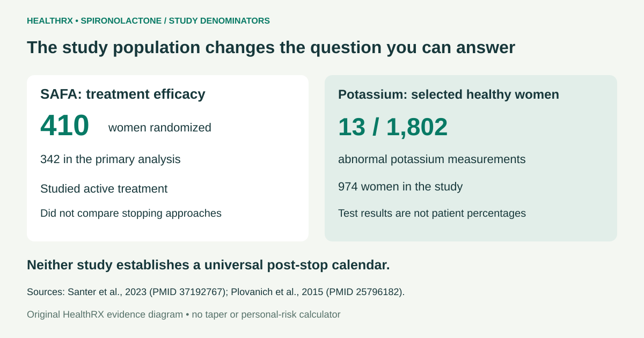Open the Santer et al., 2023 source
Viewport: 644px width, 338px height.
coord(108,292)
